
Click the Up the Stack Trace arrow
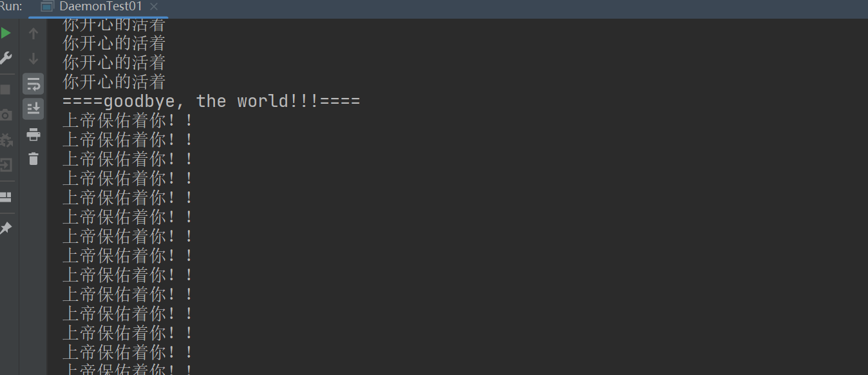click(33, 34)
